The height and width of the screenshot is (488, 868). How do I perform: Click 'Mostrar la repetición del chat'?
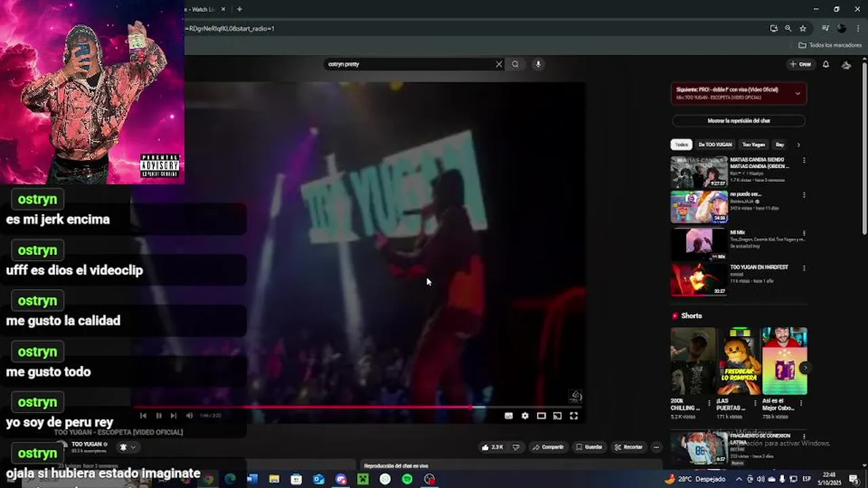click(738, 121)
